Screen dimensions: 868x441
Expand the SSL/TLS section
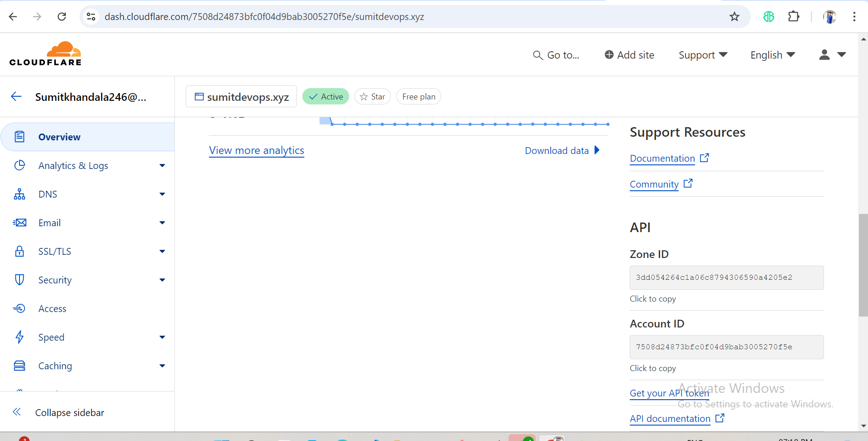162,252
